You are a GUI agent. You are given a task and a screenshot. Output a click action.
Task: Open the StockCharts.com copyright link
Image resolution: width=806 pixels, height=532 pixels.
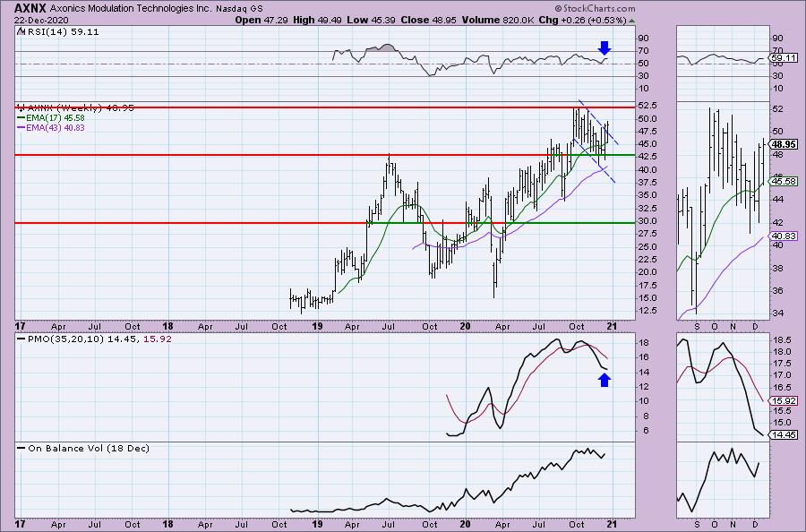coord(595,8)
